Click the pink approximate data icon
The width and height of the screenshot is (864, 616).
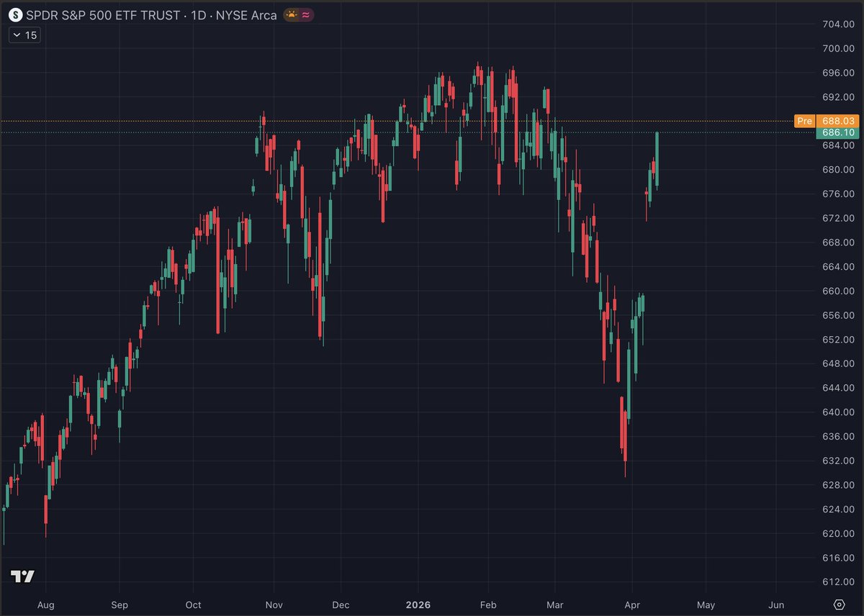pos(305,14)
